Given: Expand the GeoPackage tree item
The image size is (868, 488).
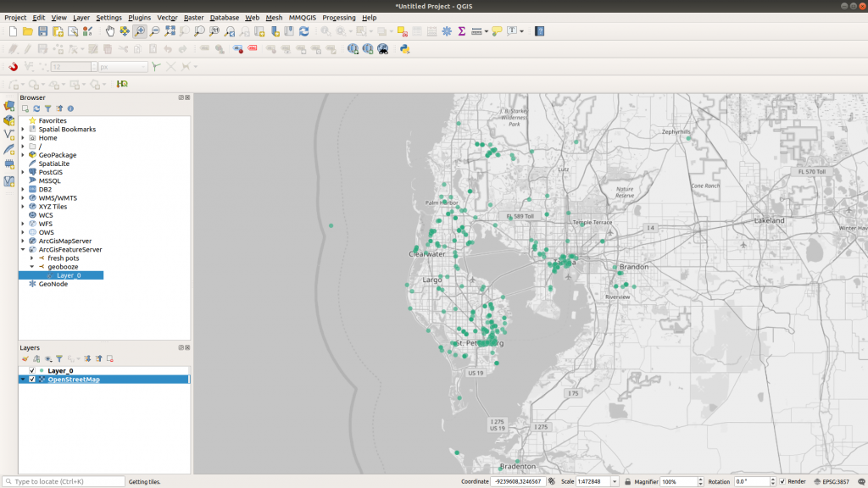Looking at the screenshot, I should [23, 156].
